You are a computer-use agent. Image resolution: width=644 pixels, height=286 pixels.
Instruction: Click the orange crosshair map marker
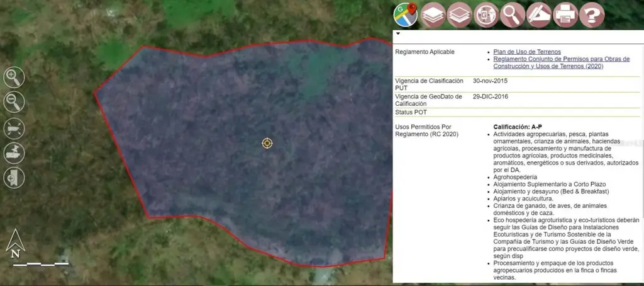pos(267,143)
